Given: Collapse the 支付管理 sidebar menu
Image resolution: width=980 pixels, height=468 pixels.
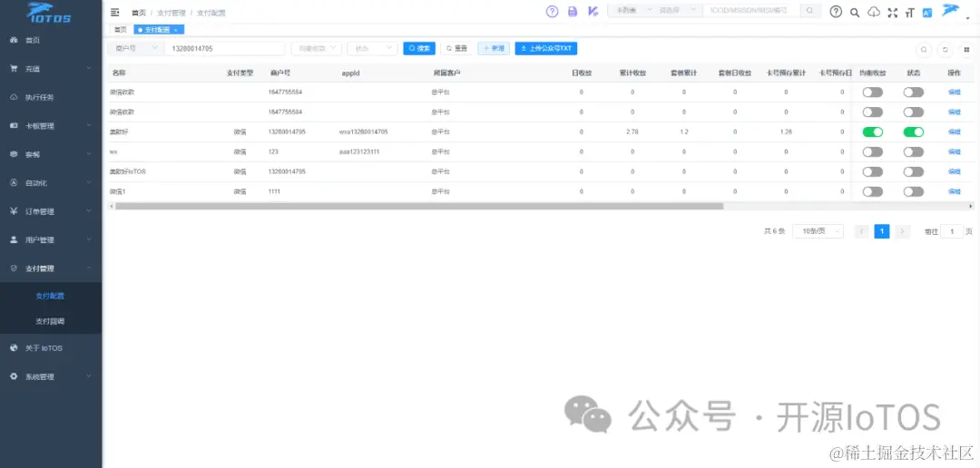Looking at the screenshot, I should coord(50,268).
